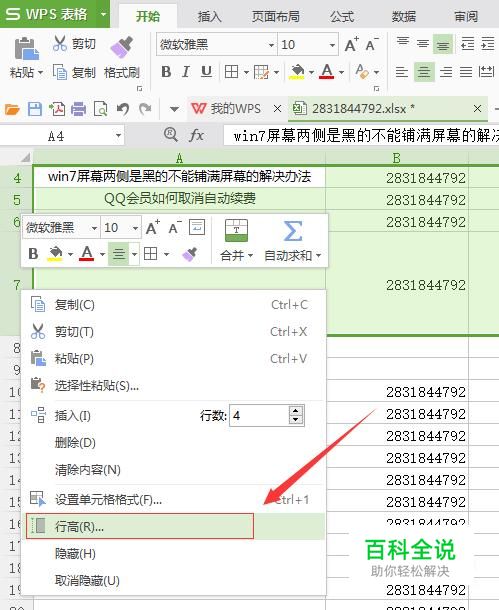Screen dimensions: 499x610
Task: Choose 隐藏(H) from context menu
Action: pos(173,553)
